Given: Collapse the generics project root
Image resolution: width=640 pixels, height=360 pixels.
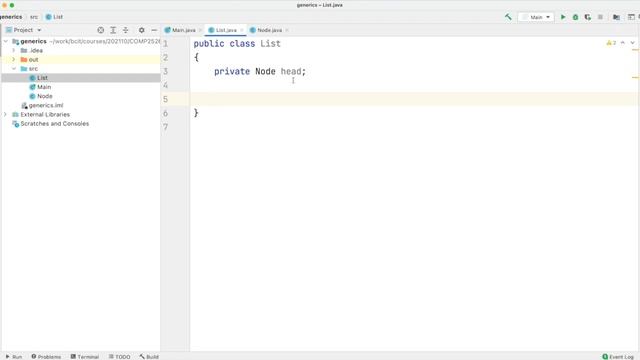Looking at the screenshot, I should click(6, 41).
